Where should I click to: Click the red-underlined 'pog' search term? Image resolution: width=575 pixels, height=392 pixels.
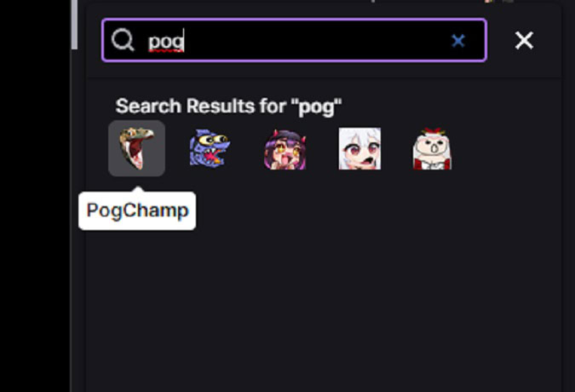pyautogui.click(x=166, y=40)
